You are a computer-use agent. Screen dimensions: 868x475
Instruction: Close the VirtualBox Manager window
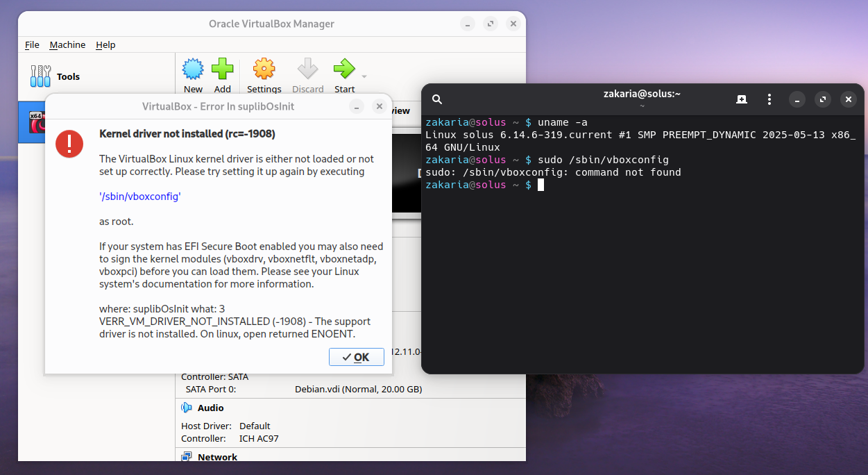(x=513, y=24)
